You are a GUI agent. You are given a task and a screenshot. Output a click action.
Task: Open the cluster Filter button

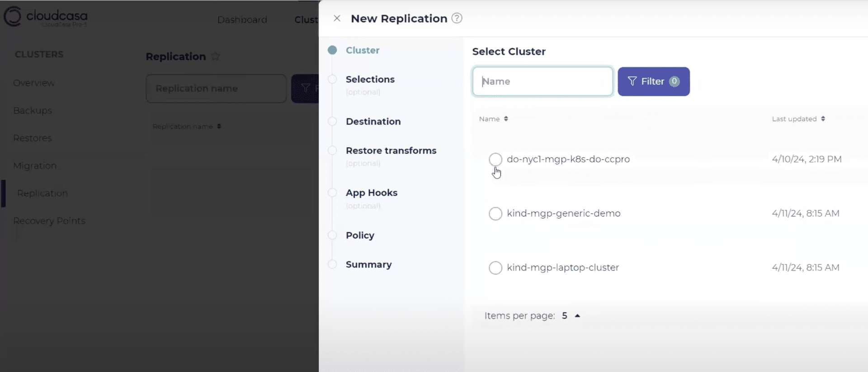[654, 81]
